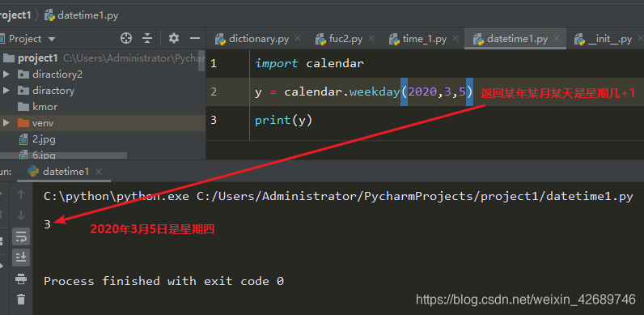The height and width of the screenshot is (315, 644).
Task: Clear console output with trash icon
Action: [21, 299]
